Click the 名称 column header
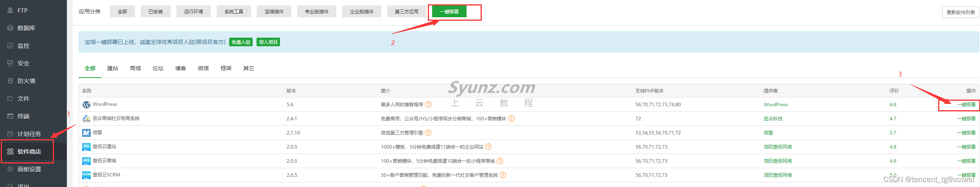The height and width of the screenshot is (187, 980). point(87,91)
